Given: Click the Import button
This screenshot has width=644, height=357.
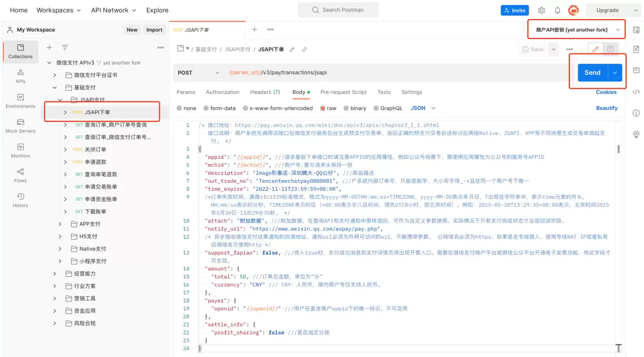Looking at the screenshot, I should click(x=154, y=30).
